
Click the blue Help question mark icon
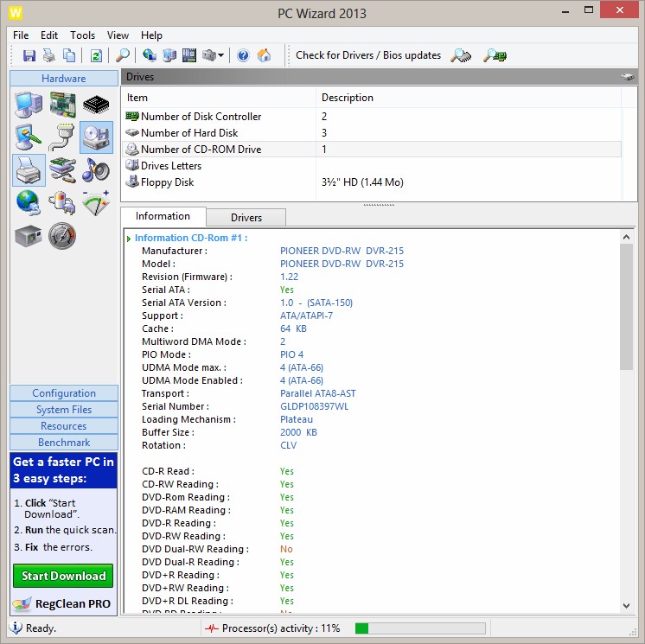[243, 55]
